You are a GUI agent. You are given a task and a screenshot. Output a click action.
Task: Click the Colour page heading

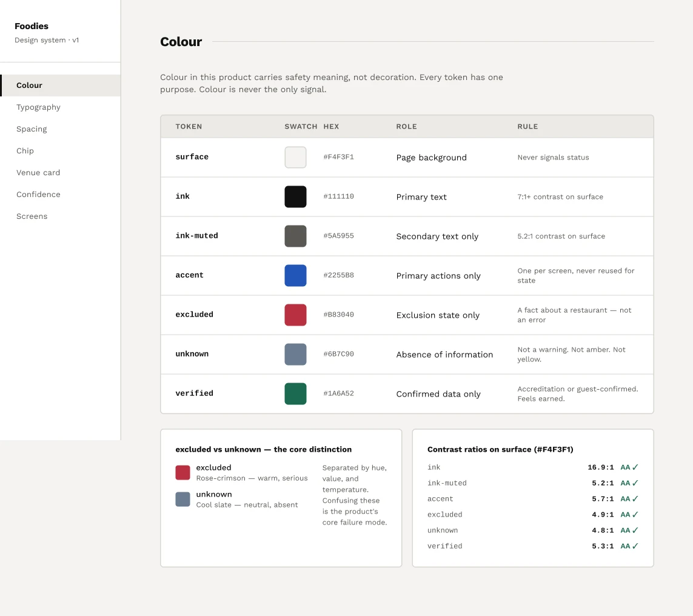pyautogui.click(x=181, y=42)
